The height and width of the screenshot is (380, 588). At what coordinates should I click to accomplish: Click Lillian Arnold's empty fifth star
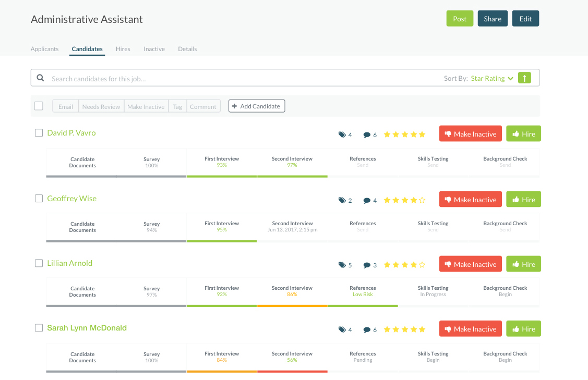tap(422, 265)
